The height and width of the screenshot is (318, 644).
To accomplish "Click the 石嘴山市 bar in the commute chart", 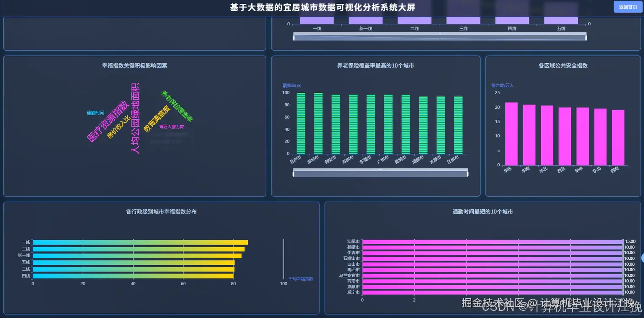I will pyautogui.click(x=492, y=259).
